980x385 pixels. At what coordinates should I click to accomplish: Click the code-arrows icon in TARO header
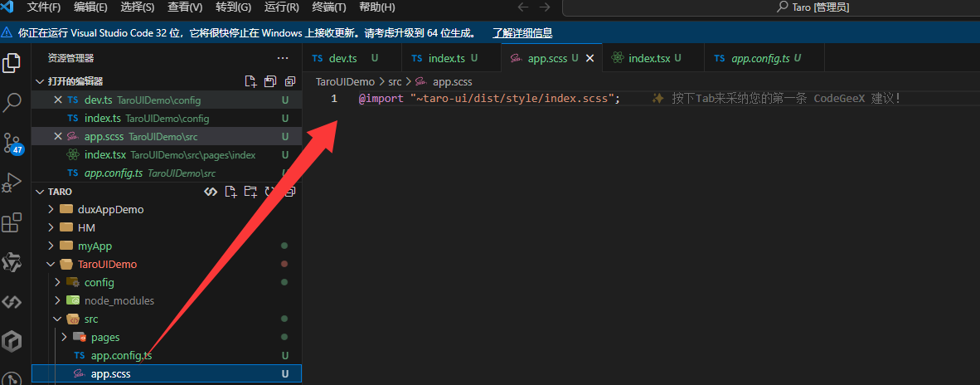click(211, 191)
